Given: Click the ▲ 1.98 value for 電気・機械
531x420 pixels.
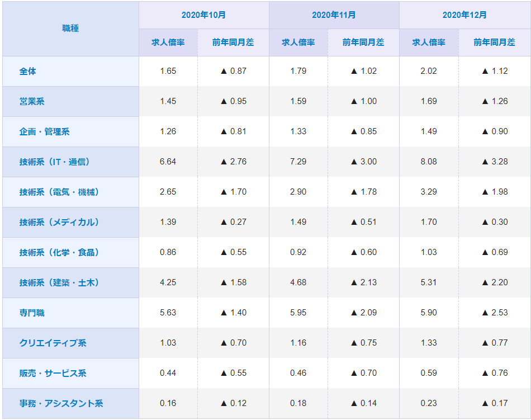Looking at the screenshot, I should 495,192.
